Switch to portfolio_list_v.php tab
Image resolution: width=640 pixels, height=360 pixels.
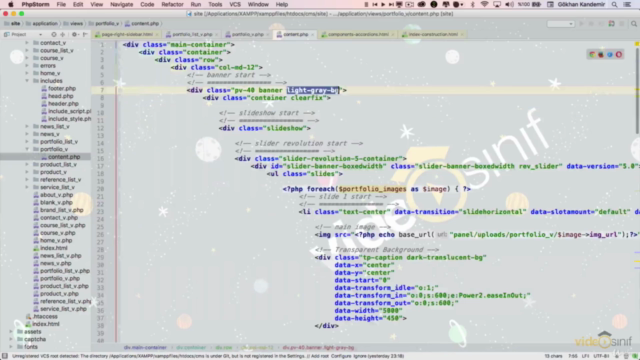(x=192, y=35)
